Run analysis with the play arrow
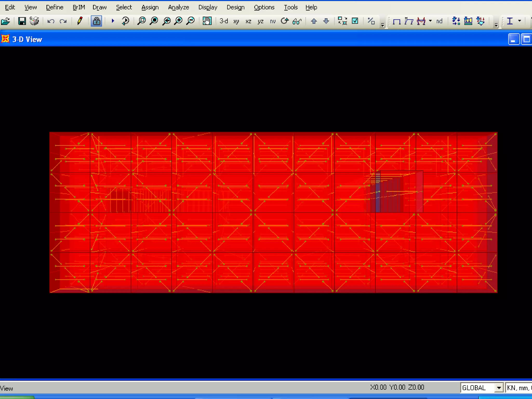The height and width of the screenshot is (399, 532). point(113,21)
